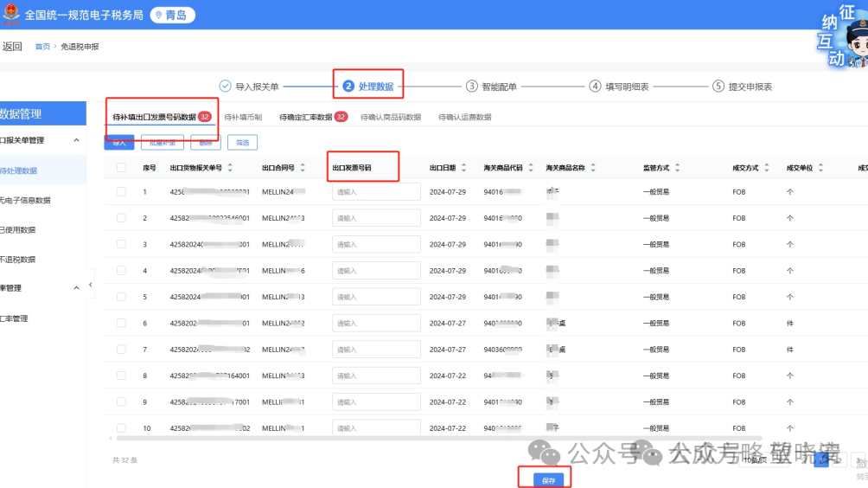Open 无电子信息数据 in sidebar
The width and height of the screenshot is (868, 488).
(x=25, y=200)
